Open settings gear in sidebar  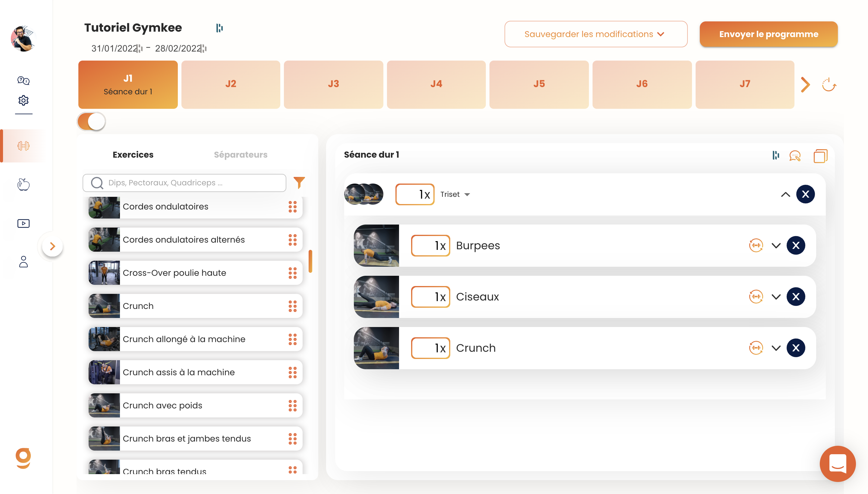coord(24,100)
